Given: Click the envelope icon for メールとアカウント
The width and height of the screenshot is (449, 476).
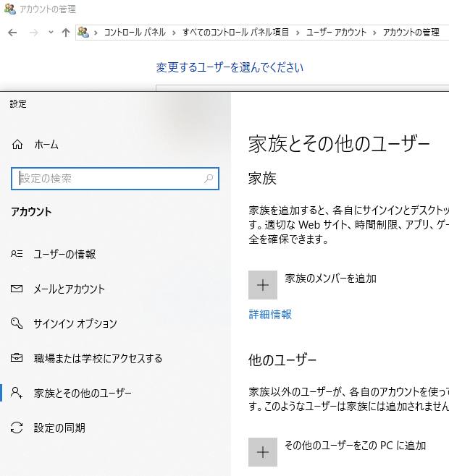Looking at the screenshot, I should pyautogui.click(x=17, y=289).
